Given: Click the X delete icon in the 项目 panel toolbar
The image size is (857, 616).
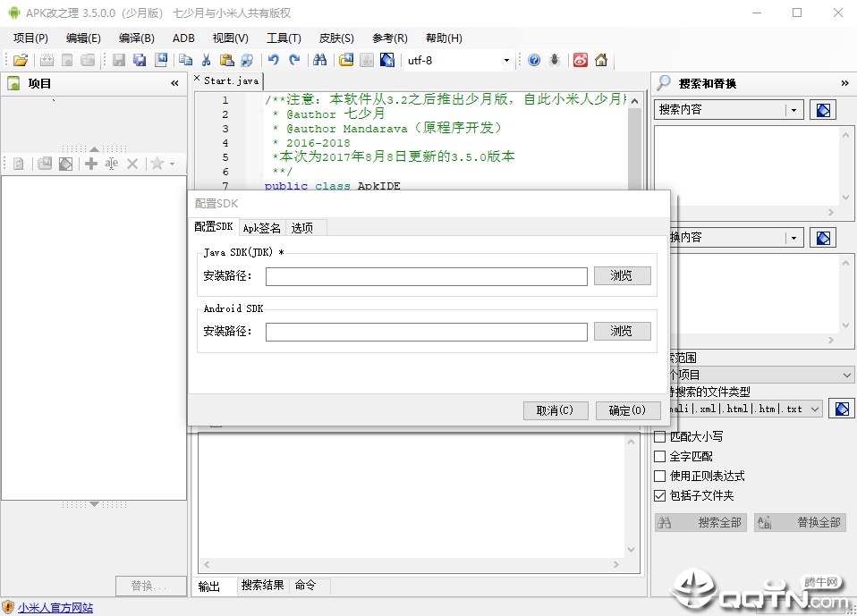Looking at the screenshot, I should point(132,164).
